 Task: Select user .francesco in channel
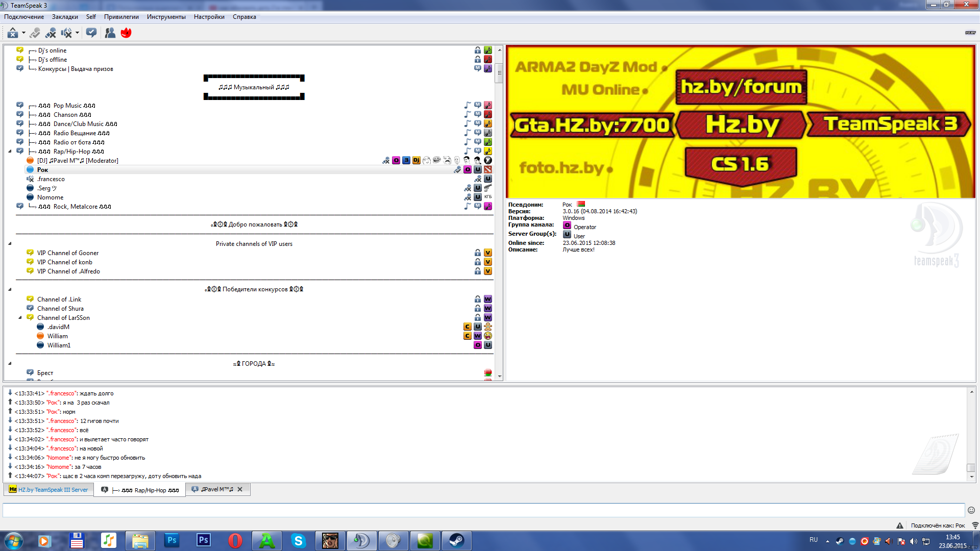click(51, 179)
